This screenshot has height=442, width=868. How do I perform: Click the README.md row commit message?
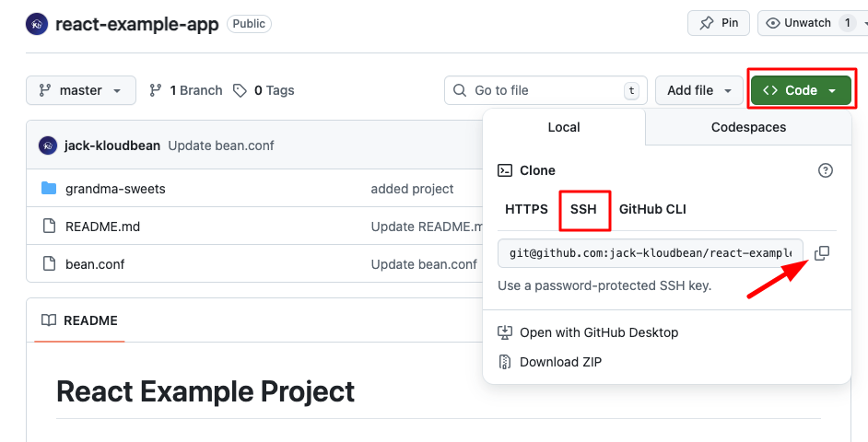[428, 227]
